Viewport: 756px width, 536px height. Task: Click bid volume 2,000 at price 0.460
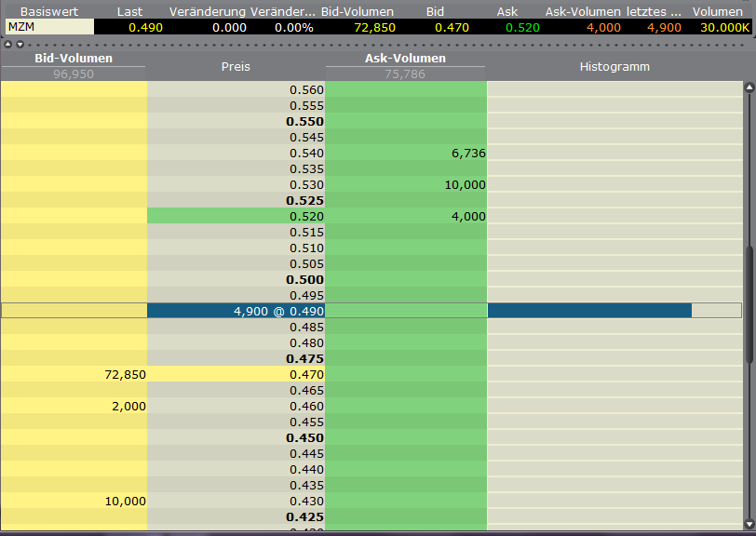pyautogui.click(x=74, y=406)
